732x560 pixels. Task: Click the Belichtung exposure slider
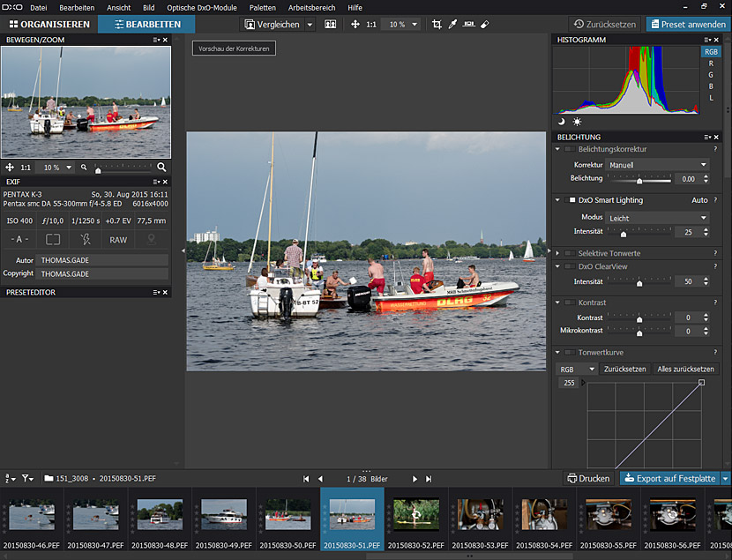pyautogui.click(x=639, y=179)
